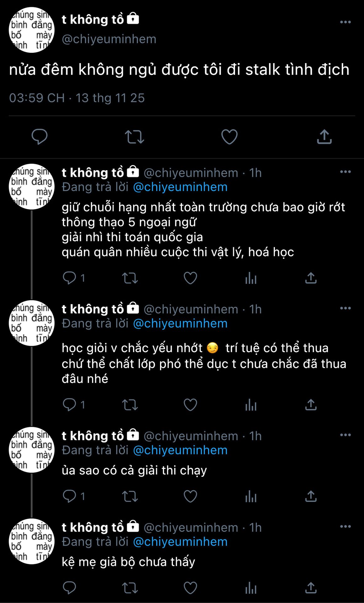Open more options on the giải thi chạy reply
This screenshot has width=364, height=603.
pyautogui.click(x=345, y=435)
